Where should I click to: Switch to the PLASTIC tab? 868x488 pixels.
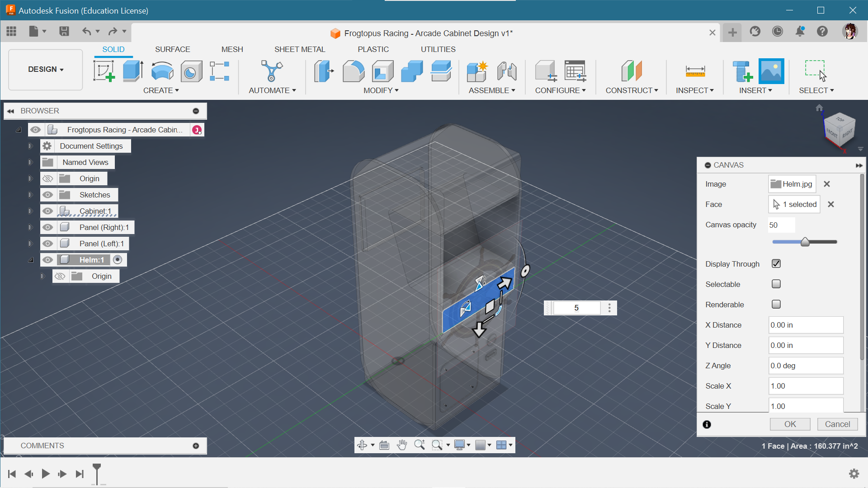pos(373,49)
